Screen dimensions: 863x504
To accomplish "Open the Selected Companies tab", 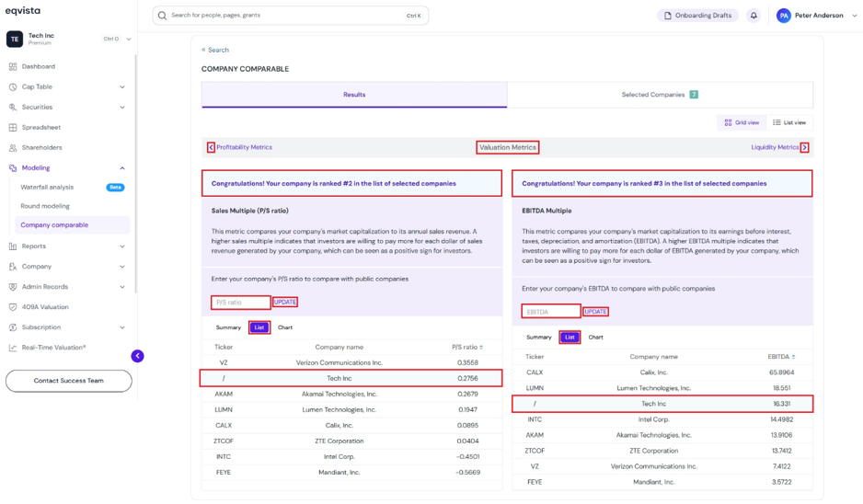I will point(660,95).
